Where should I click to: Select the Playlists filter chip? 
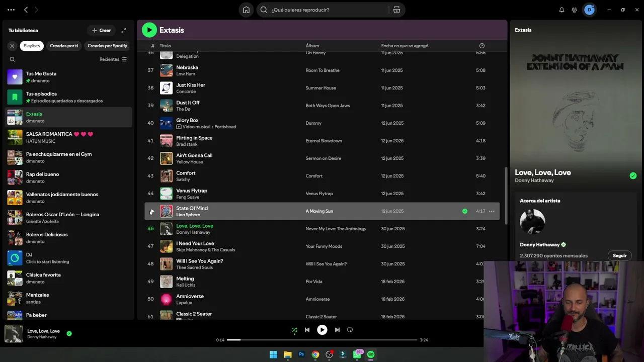pos(32,46)
